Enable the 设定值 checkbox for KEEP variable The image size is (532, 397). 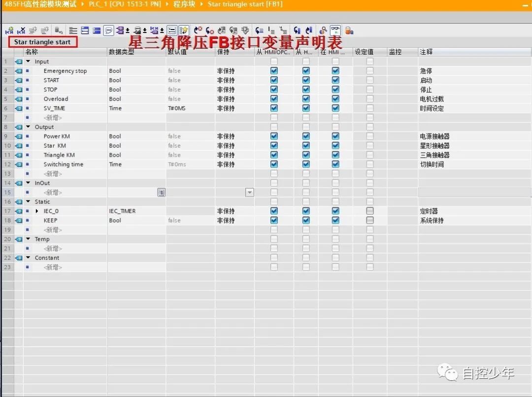[370, 220]
